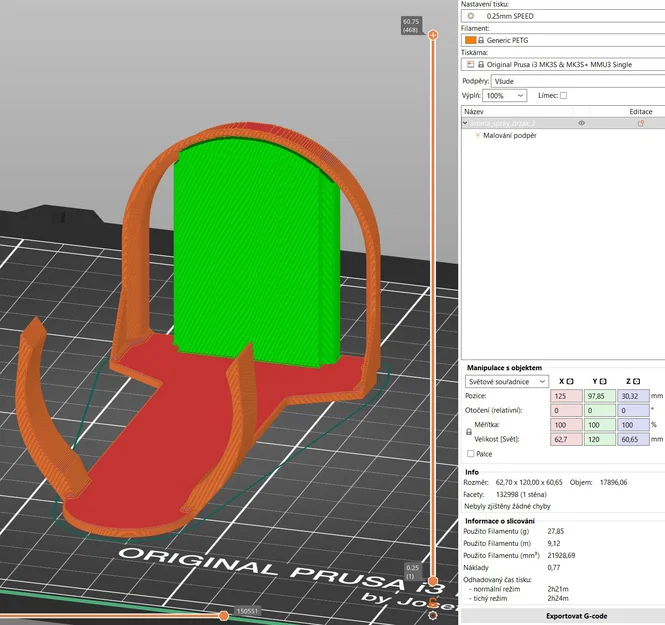This screenshot has height=625, width=665.
Task: Click the Měřítka Y scale field
Action: 600,425
